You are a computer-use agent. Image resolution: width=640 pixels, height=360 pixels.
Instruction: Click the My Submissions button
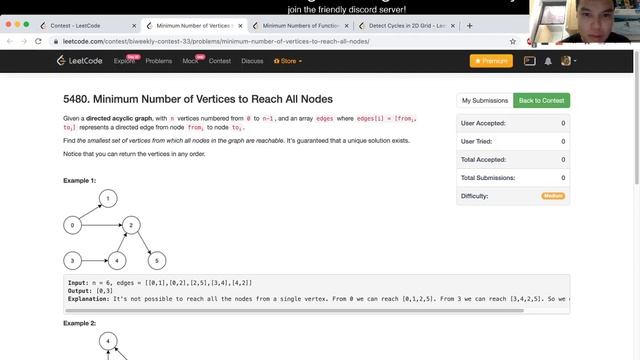point(485,100)
